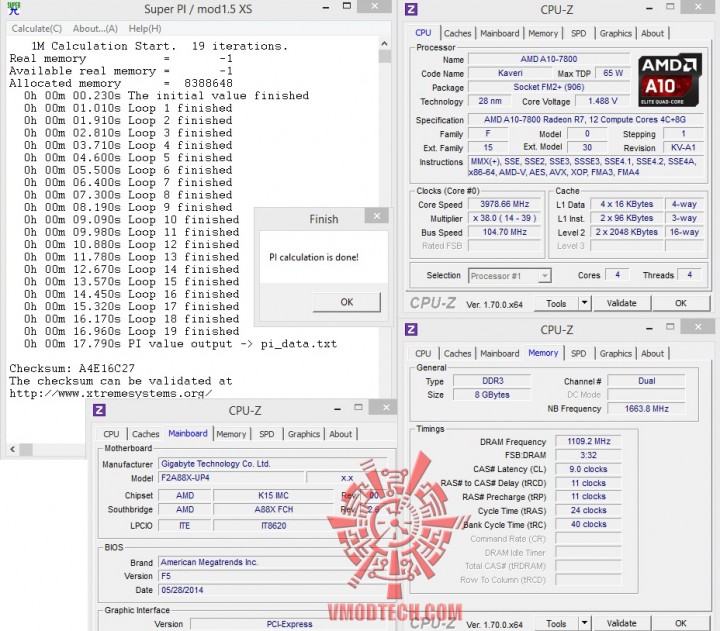The height and width of the screenshot is (631, 720).
Task: Confirm the Finish dialog with OK
Action: 347,302
